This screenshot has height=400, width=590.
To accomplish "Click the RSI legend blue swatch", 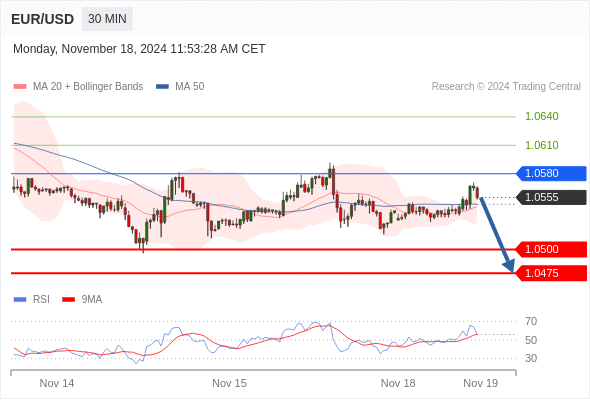I will [x=20, y=300].
